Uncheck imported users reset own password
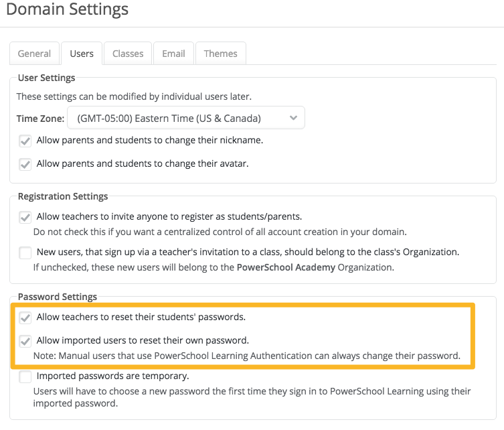 (25, 340)
